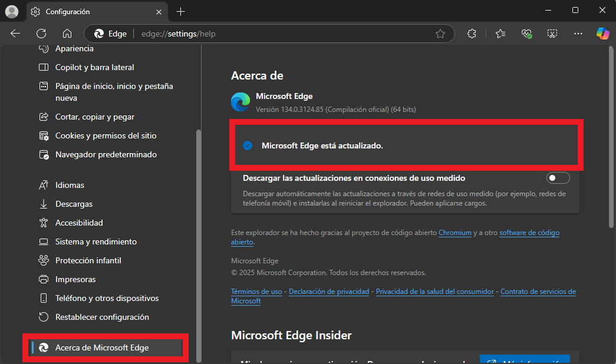The width and height of the screenshot is (616, 364).
Task: Reload the page with the refresh icon
Action: [x=41, y=34]
